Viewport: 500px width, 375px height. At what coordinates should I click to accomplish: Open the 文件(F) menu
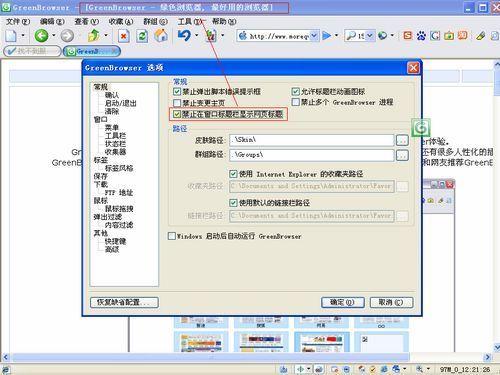[x=18, y=22]
